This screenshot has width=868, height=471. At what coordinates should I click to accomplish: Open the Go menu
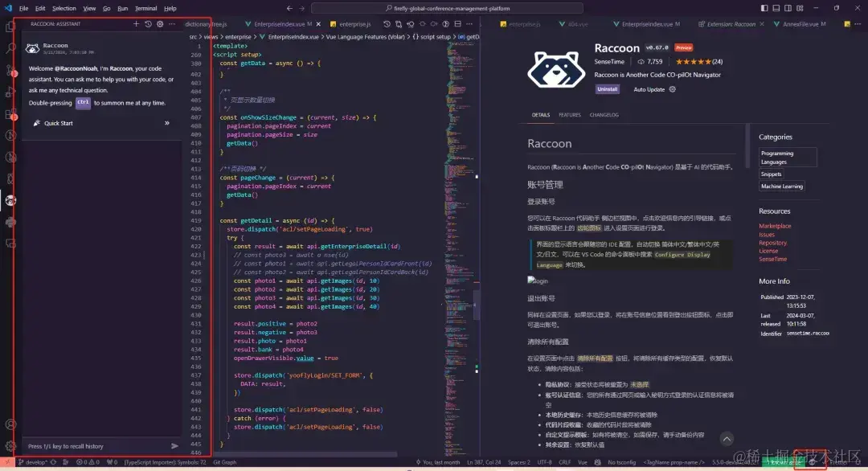pyautogui.click(x=106, y=8)
